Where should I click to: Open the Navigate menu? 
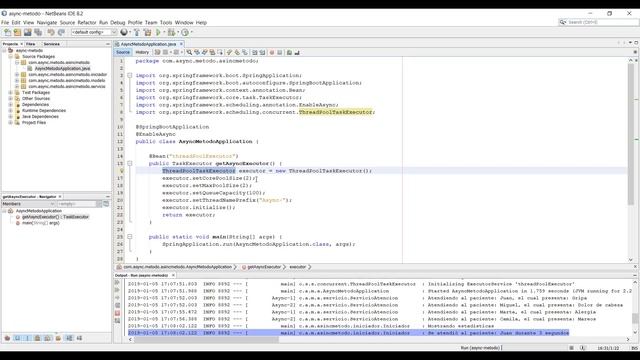tap(47, 22)
